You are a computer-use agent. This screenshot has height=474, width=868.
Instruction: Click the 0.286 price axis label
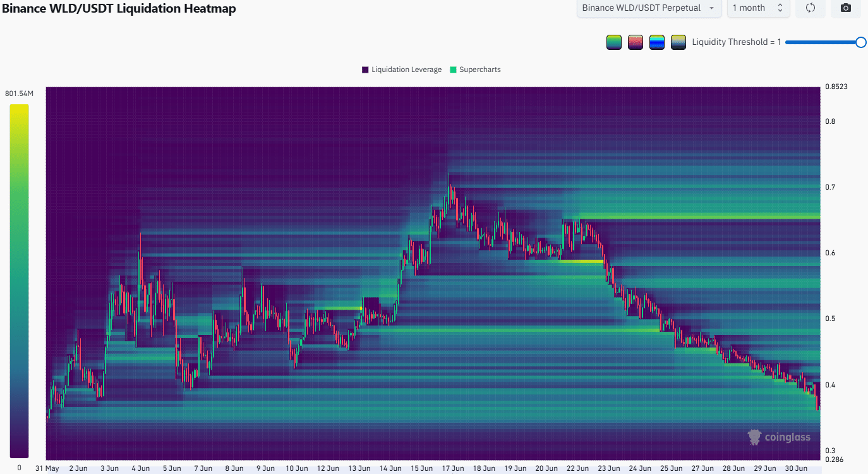point(836,459)
